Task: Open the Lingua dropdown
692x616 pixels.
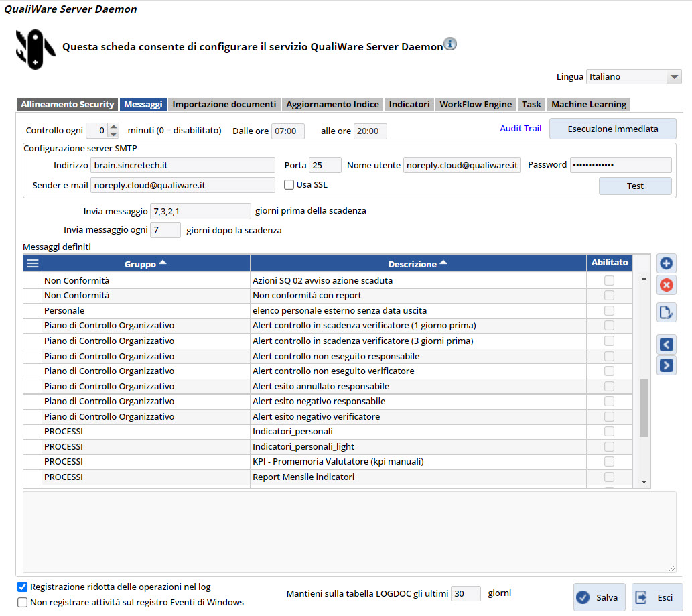Action: [674, 77]
